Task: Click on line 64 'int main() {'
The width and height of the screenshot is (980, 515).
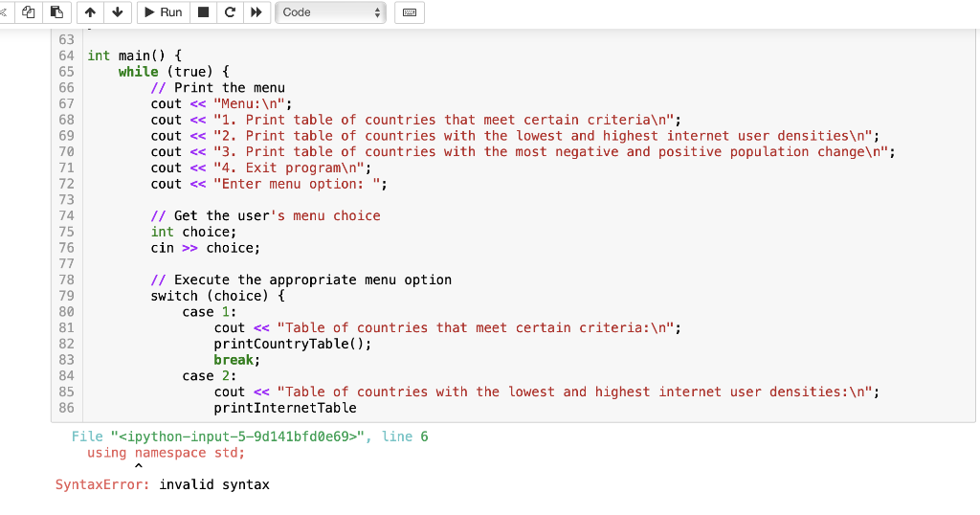Action: click(134, 56)
